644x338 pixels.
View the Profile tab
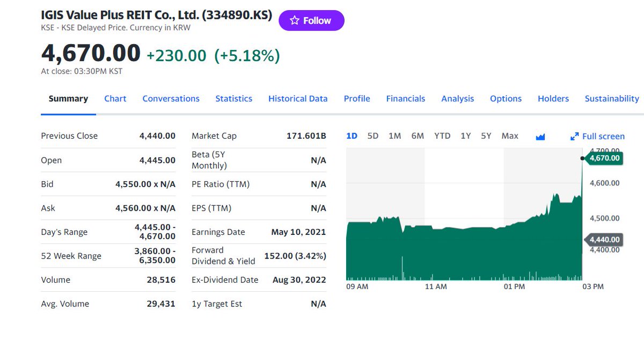click(357, 99)
